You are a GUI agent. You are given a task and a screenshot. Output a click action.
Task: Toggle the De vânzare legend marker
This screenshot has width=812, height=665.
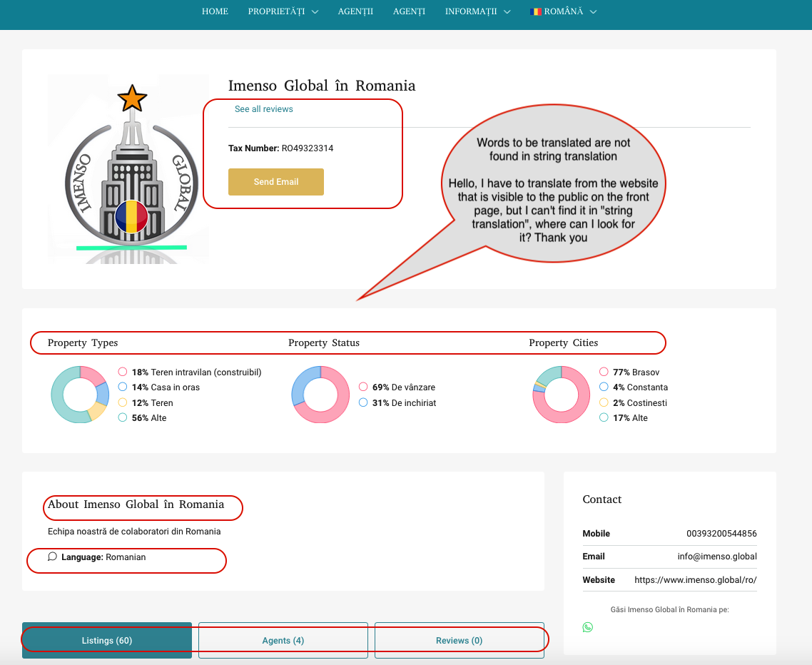pos(363,387)
